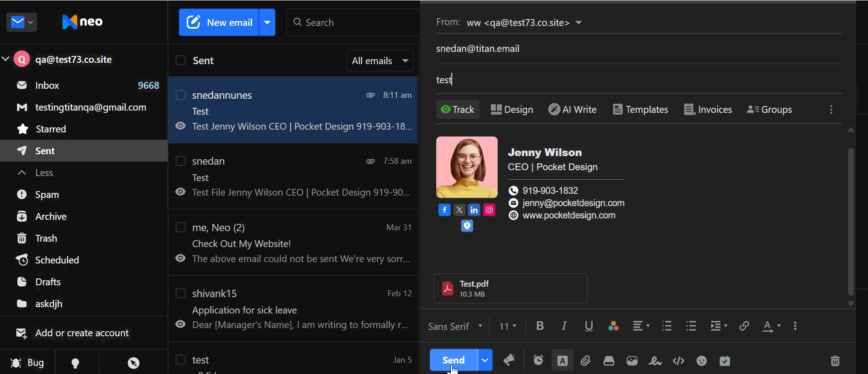Open the Sans Serif font dropdown
The width and height of the screenshot is (868, 374).
click(x=455, y=326)
